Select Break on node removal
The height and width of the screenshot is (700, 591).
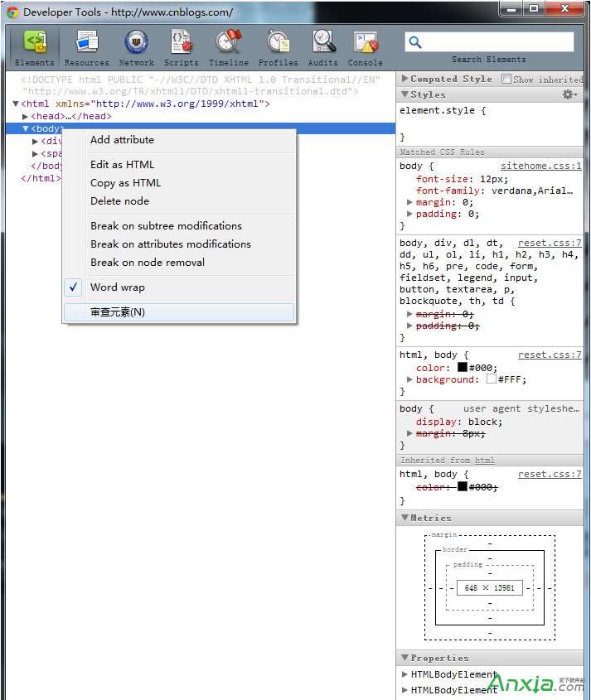(179, 263)
